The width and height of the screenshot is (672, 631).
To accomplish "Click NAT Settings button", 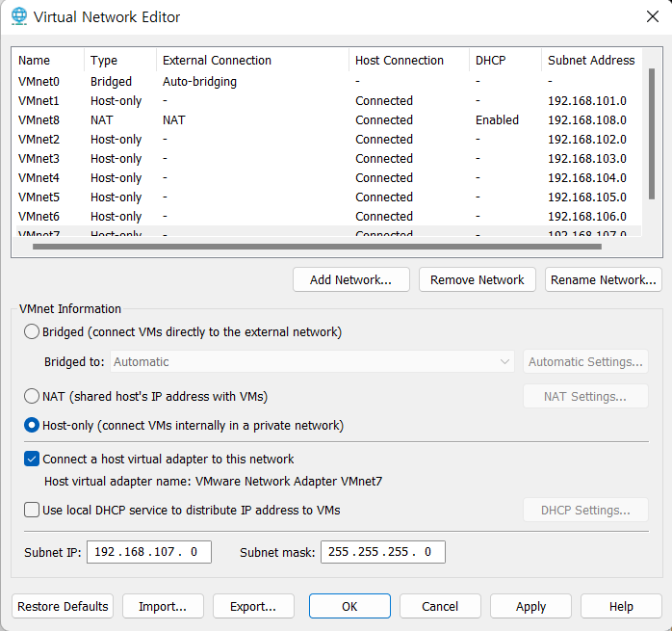I will point(585,396).
